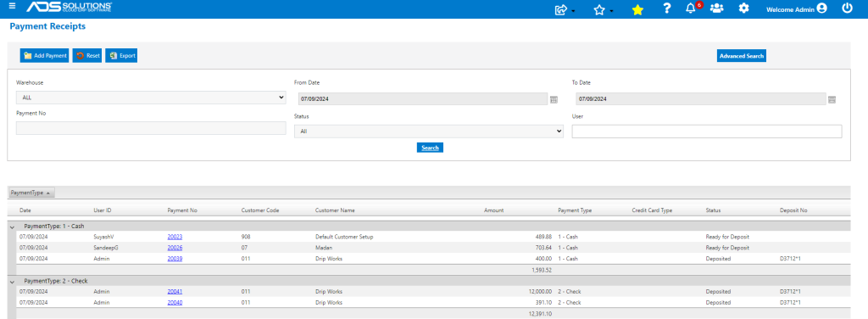Sort by the Deposit No column header
This screenshot has height=319, width=868.
click(x=793, y=210)
